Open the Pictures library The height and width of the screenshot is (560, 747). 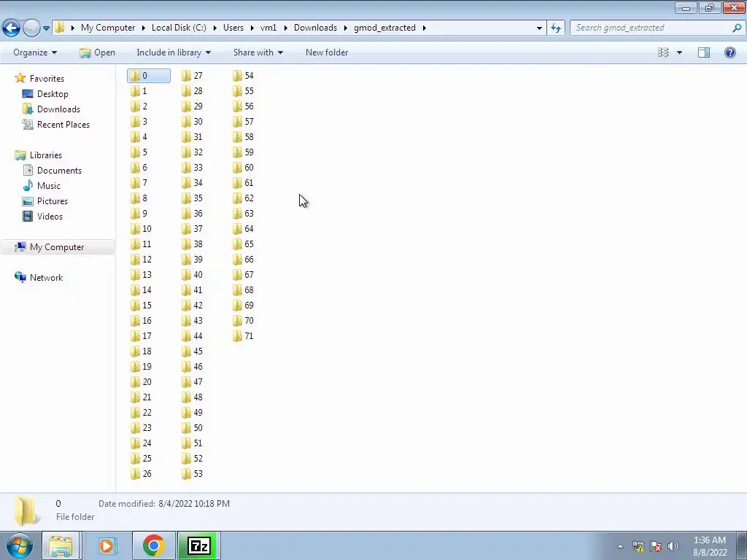pyautogui.click(x=45, y=201)
